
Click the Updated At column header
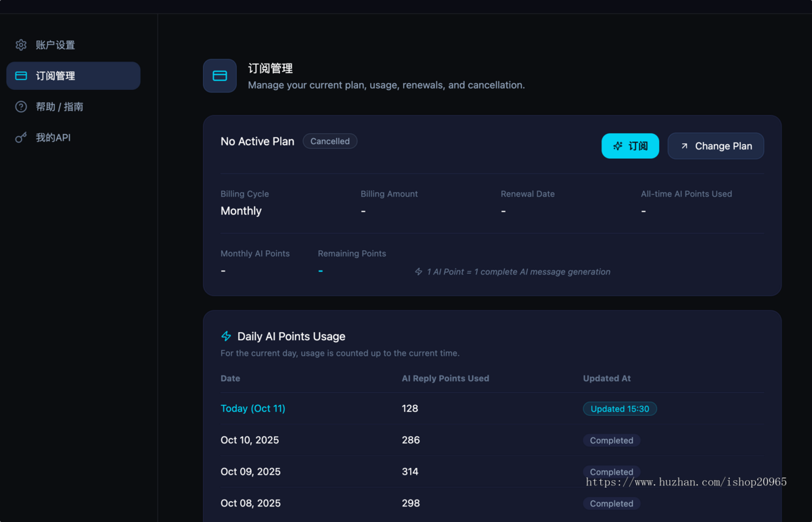(x=607, y=379)
